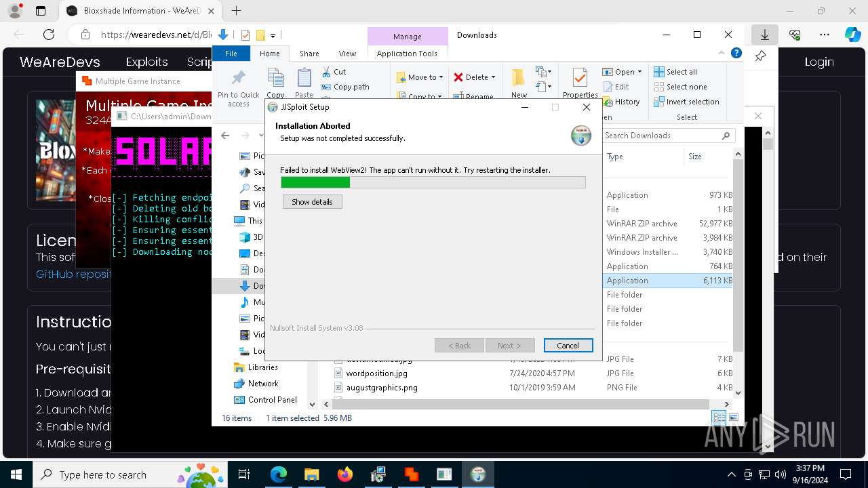Click the taskbar search box

(130, 474)
